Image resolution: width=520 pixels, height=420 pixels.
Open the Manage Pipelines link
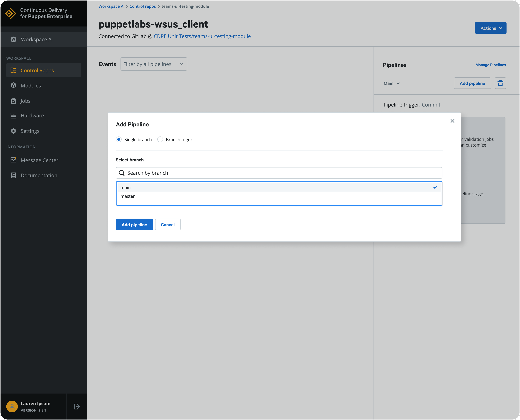click(x=490, y=65)
